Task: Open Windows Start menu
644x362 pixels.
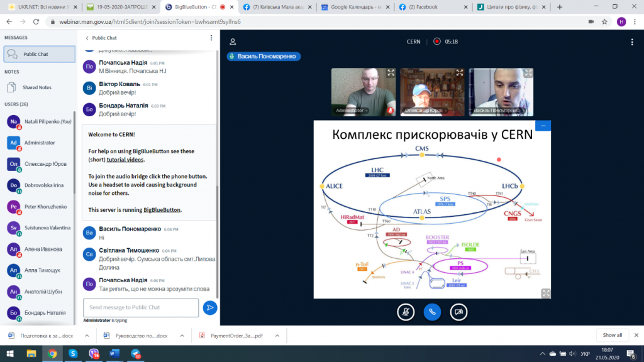Action: pyautogui.click(x=10, y=353)
